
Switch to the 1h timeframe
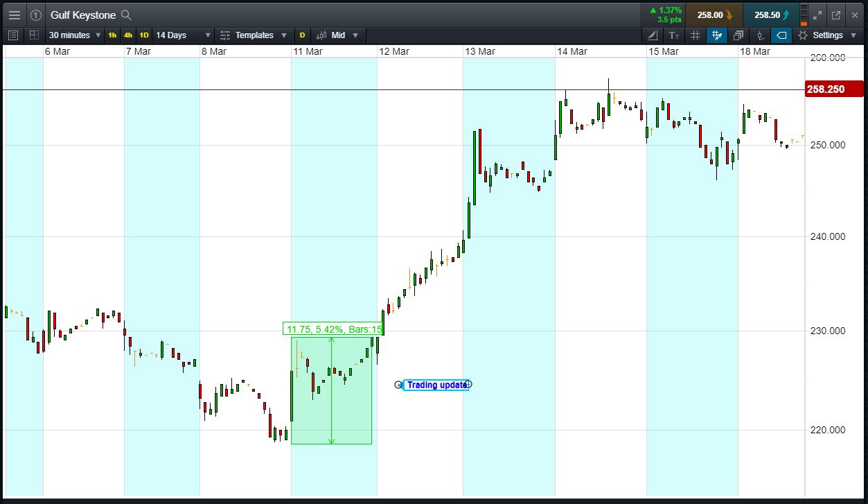[112, 35]
